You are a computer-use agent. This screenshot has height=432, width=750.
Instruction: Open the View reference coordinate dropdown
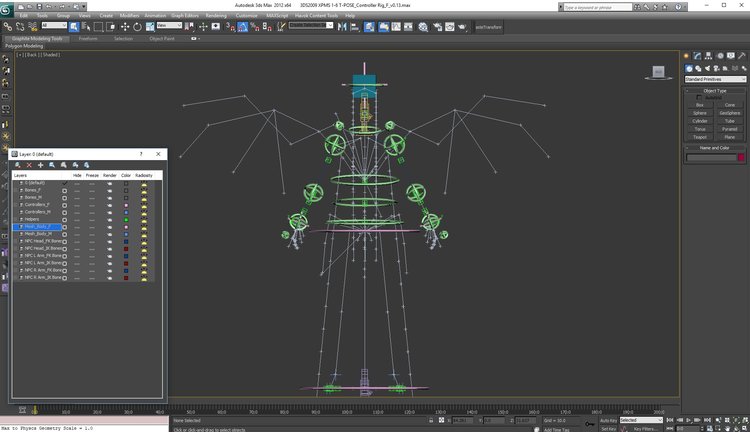[x=169, y=25]
